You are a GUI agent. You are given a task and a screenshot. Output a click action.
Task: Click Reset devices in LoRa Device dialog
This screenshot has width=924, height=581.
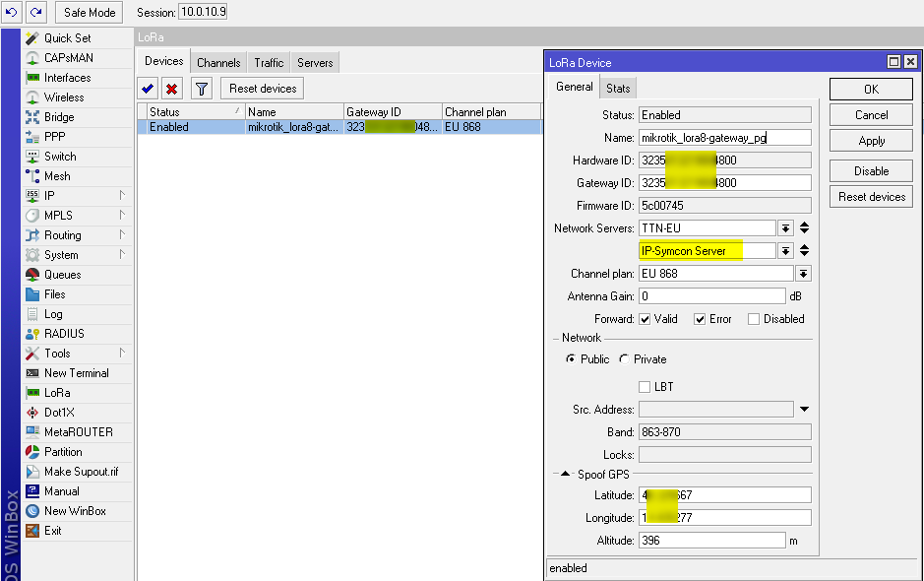tap(871, 197)
